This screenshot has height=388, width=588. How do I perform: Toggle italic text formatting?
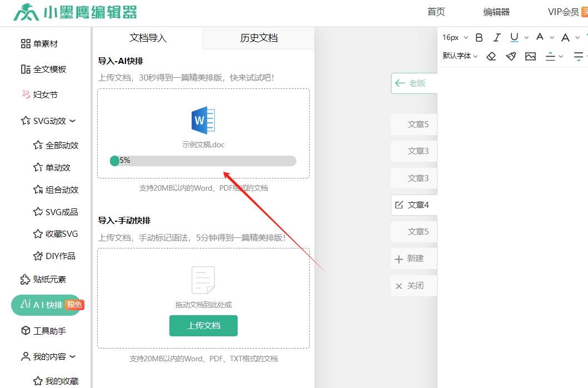click(497, 38)
